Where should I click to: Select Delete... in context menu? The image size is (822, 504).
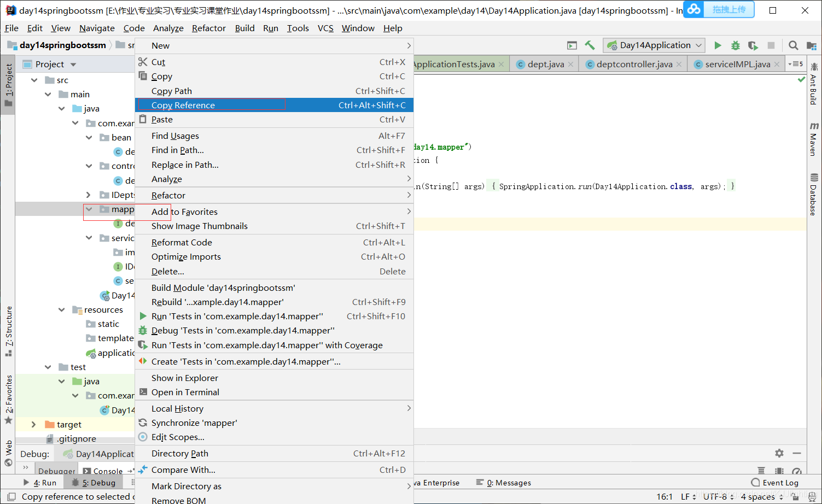point(274,271)
